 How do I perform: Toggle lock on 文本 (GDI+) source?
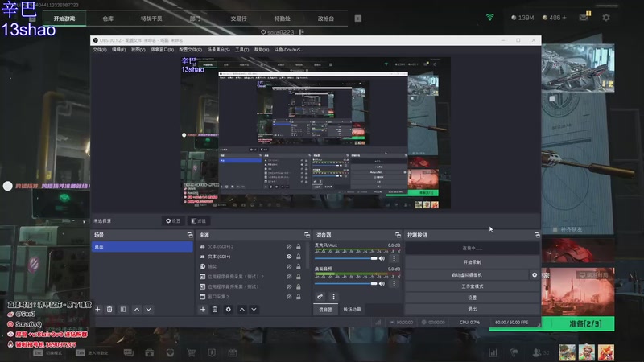click(x=299, y=257)
